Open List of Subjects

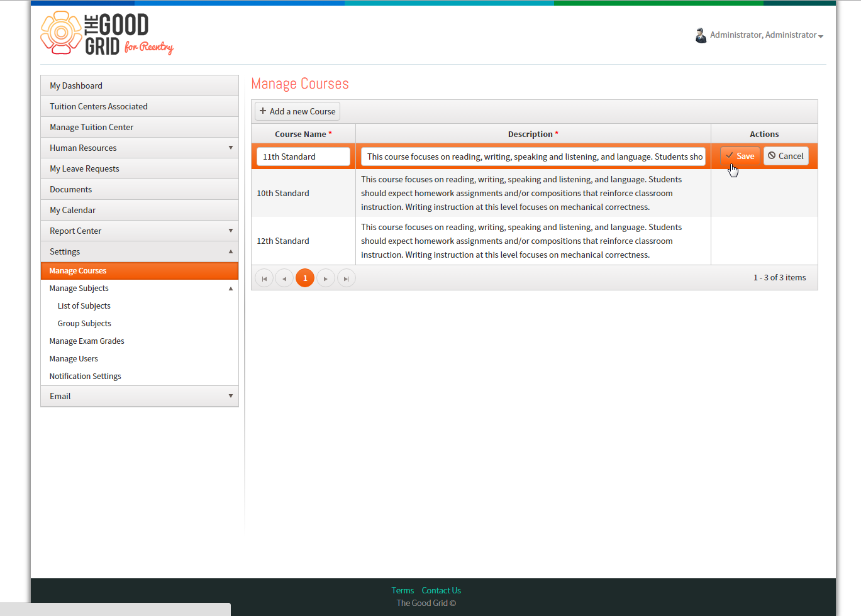(140, 306)
